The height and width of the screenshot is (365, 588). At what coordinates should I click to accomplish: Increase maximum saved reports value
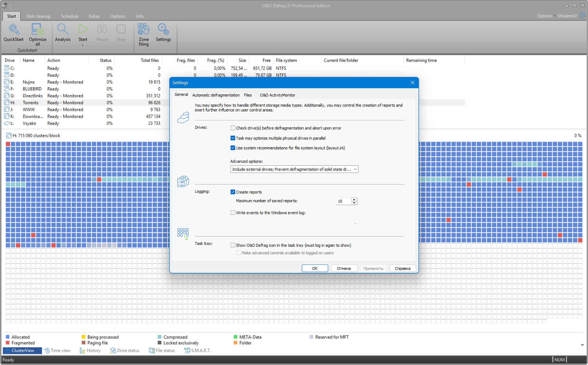click(x=354, y=199)
